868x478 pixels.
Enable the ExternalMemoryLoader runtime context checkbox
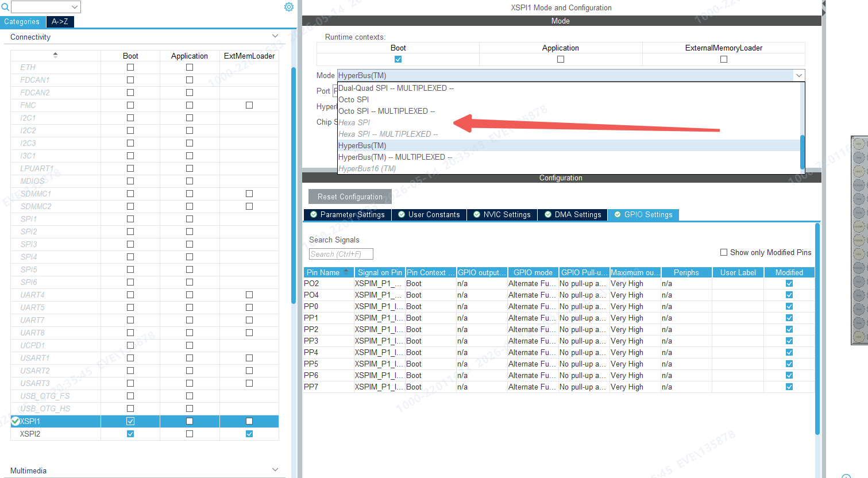[x=724, y=59]
